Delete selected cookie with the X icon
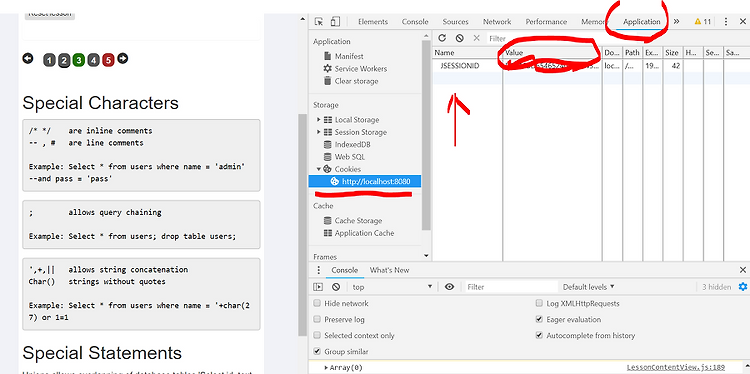 tap(476, 38)
